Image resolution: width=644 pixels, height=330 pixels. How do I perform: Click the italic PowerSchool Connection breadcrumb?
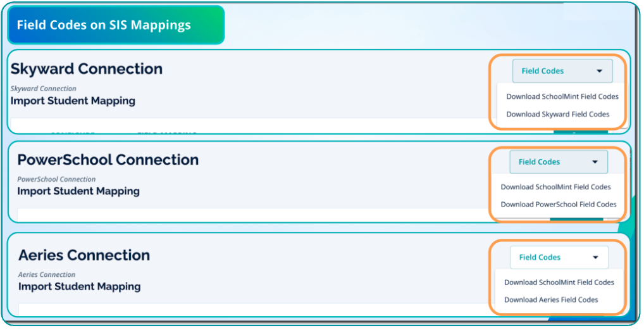pos(56,179)
